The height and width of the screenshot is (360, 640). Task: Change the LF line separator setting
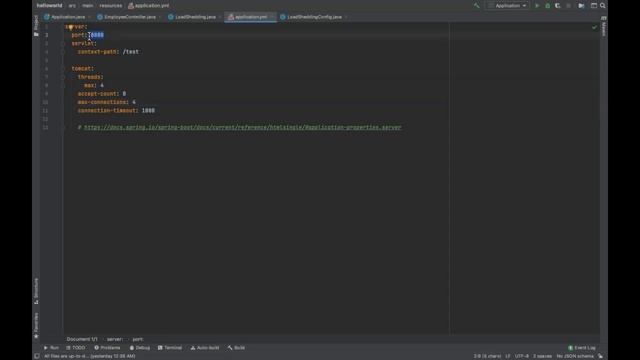(508, 356)
